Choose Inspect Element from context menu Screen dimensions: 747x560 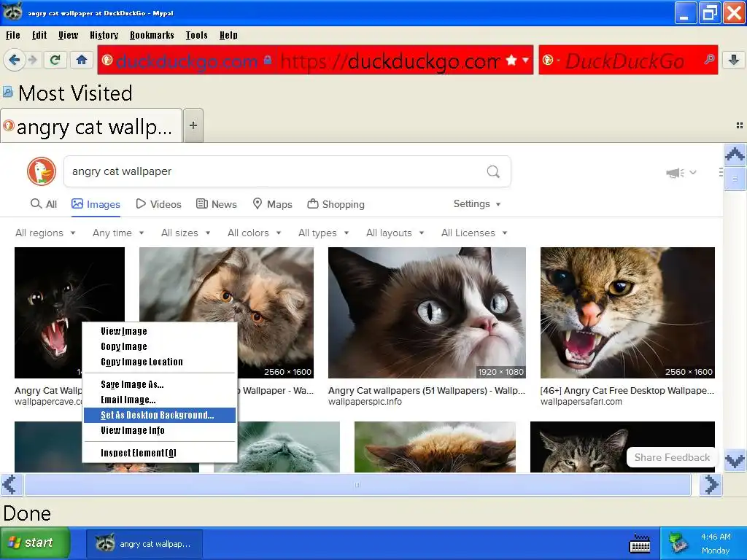(x=160, y=453)
